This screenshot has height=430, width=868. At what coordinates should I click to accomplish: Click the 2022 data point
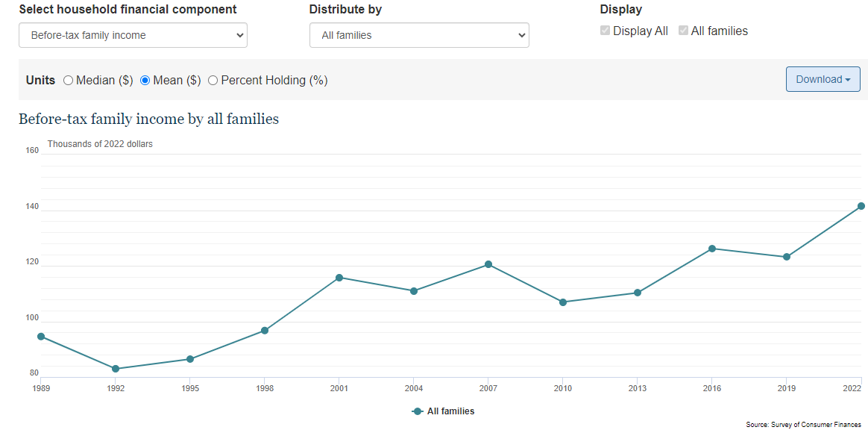(x=861, y=206)
